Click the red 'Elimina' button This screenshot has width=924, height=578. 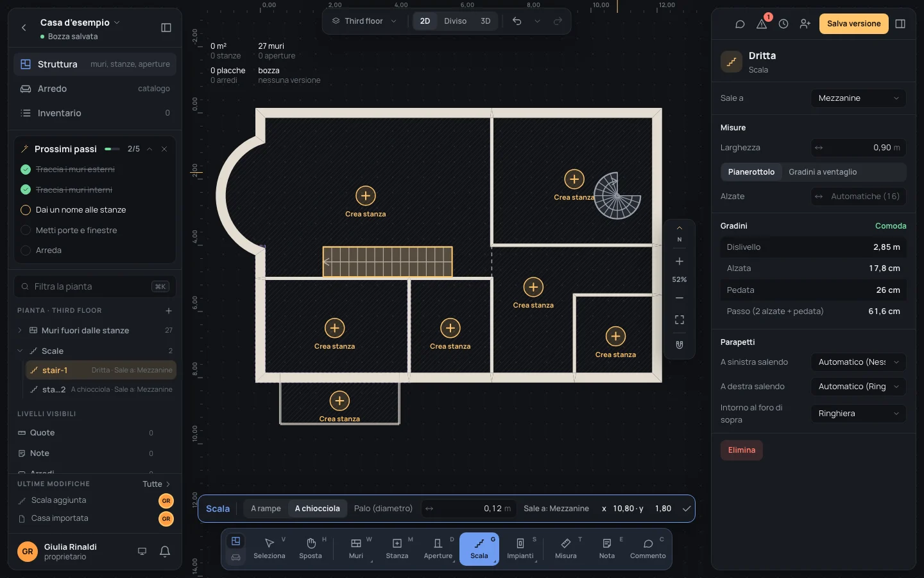click(x=742, y=450)
